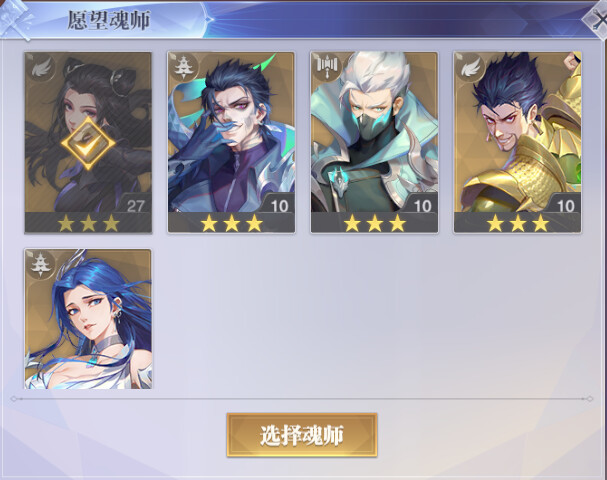
Task: Click the tower class icon on blue-haired man card
Action: click(185, 68)
